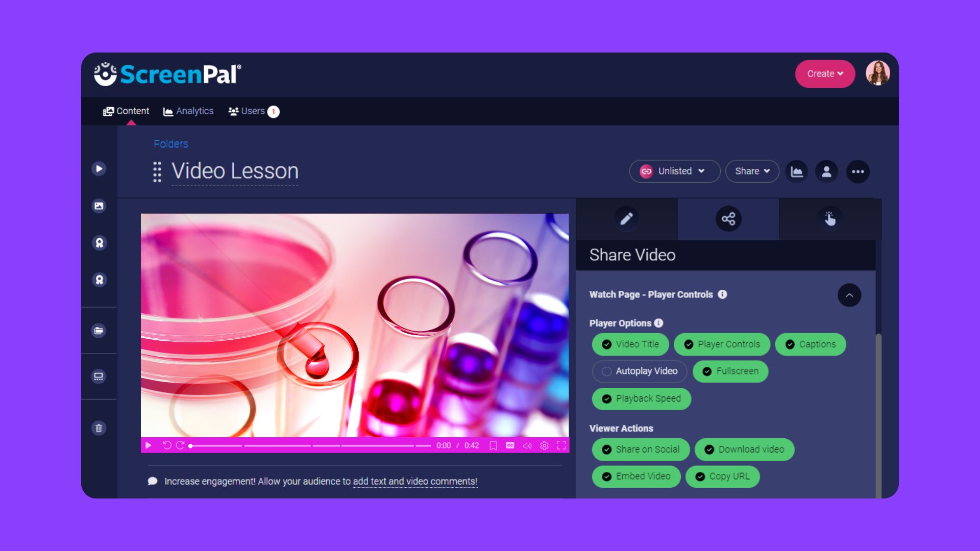Viewport: 980px width, 551px height.
Task: Toggle the Autoplay Video option
Action: [x=638, y=371]
